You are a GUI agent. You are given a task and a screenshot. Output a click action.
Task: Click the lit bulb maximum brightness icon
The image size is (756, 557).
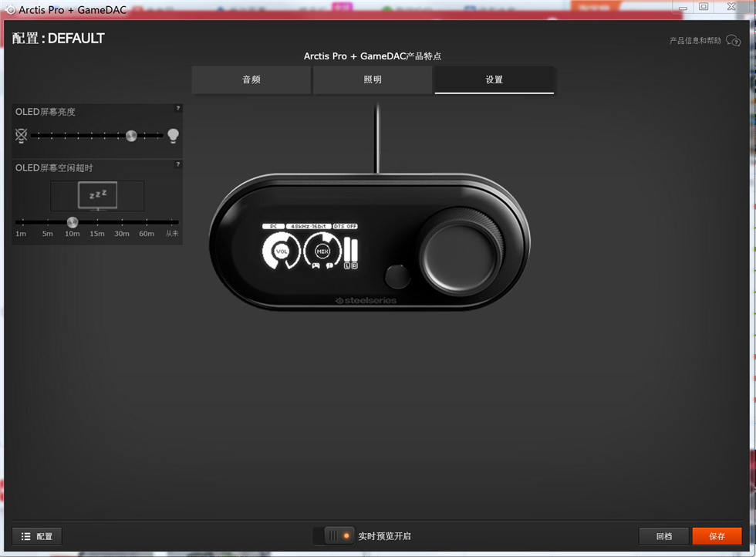(x=173, y=136)
